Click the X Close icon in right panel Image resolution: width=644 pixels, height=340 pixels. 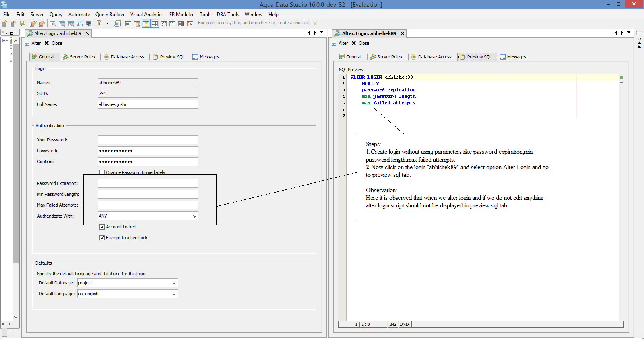[354, 43]
